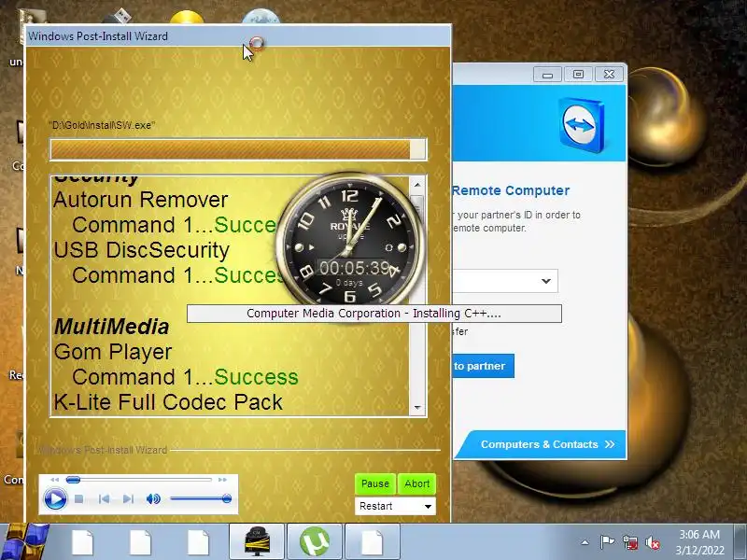Click the Installing C++ status bar
This screenshot has height=560, width=747.
[x=374, y=314]
